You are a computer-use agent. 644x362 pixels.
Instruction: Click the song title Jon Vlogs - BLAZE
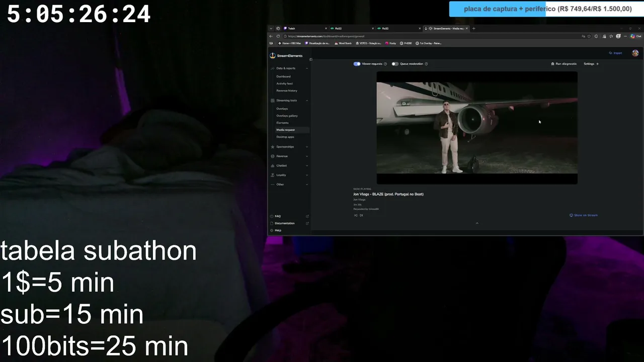click(x=388, y=194)
